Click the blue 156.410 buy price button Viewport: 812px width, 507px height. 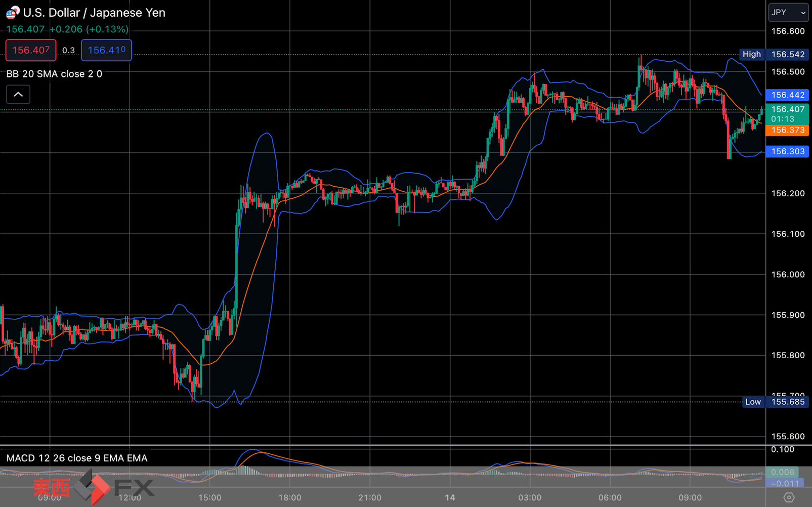click(106, 50)
